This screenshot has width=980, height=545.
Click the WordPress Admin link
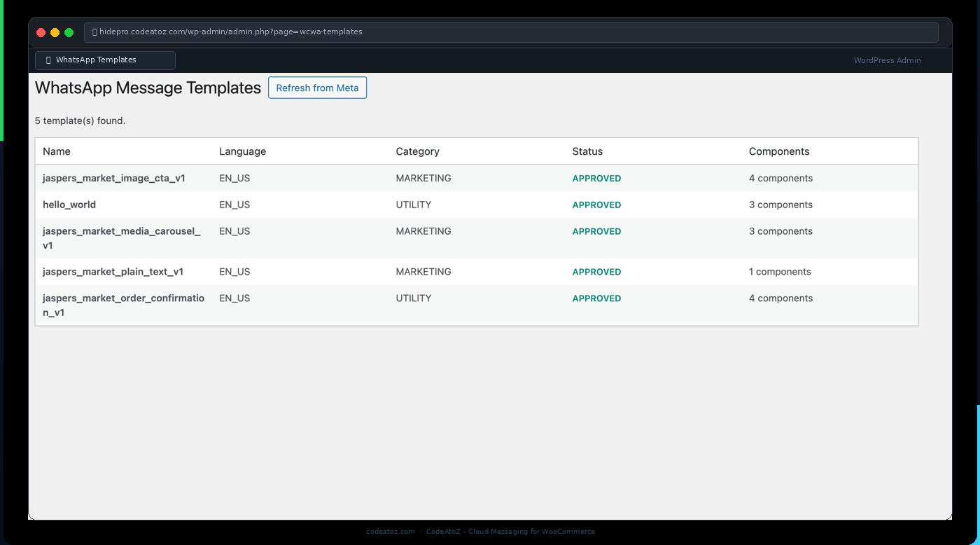tap(887, 60)
